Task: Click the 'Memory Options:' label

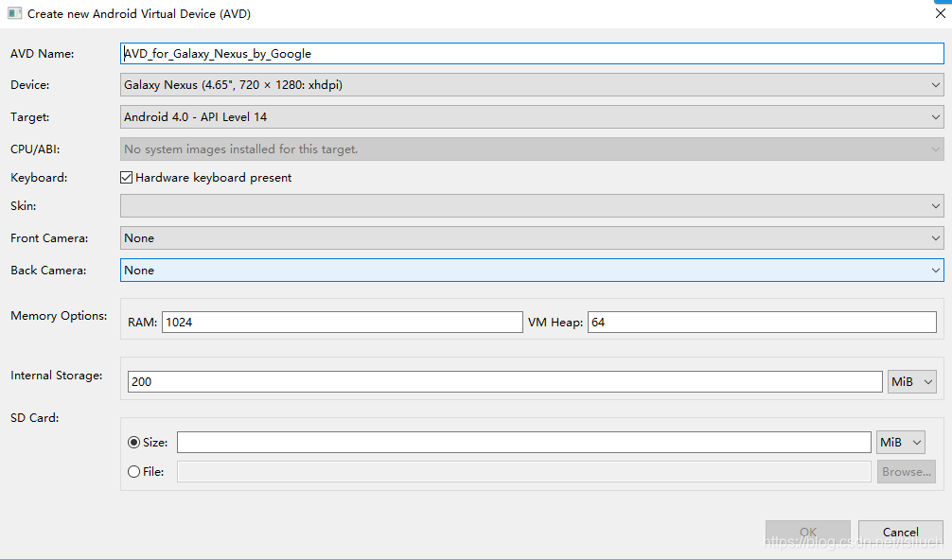Action: point(59,316)
